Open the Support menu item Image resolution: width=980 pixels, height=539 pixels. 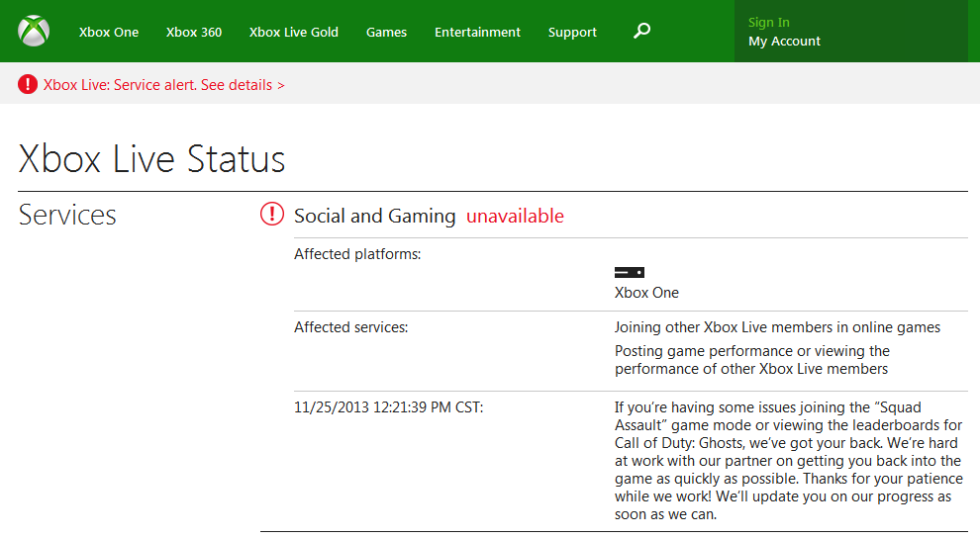click(x=572, y=32)
